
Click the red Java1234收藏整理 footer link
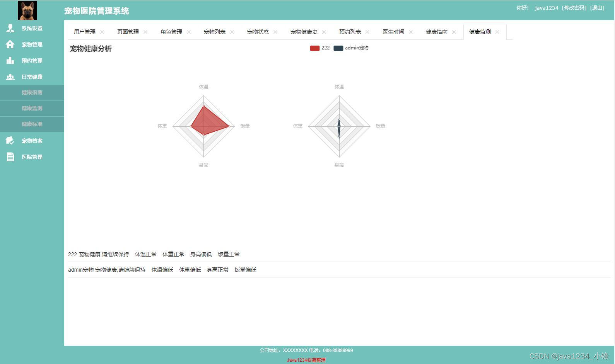pos(306,360)
